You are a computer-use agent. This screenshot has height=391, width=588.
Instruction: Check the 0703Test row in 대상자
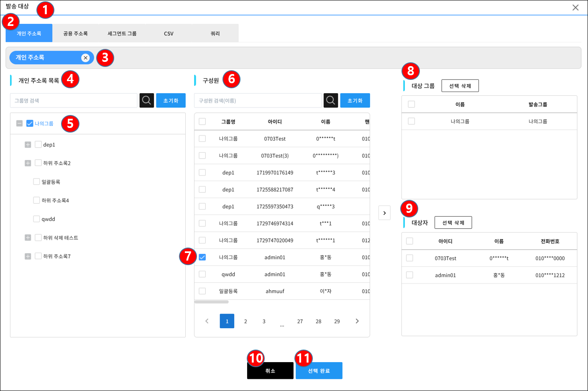click(410, 258)
